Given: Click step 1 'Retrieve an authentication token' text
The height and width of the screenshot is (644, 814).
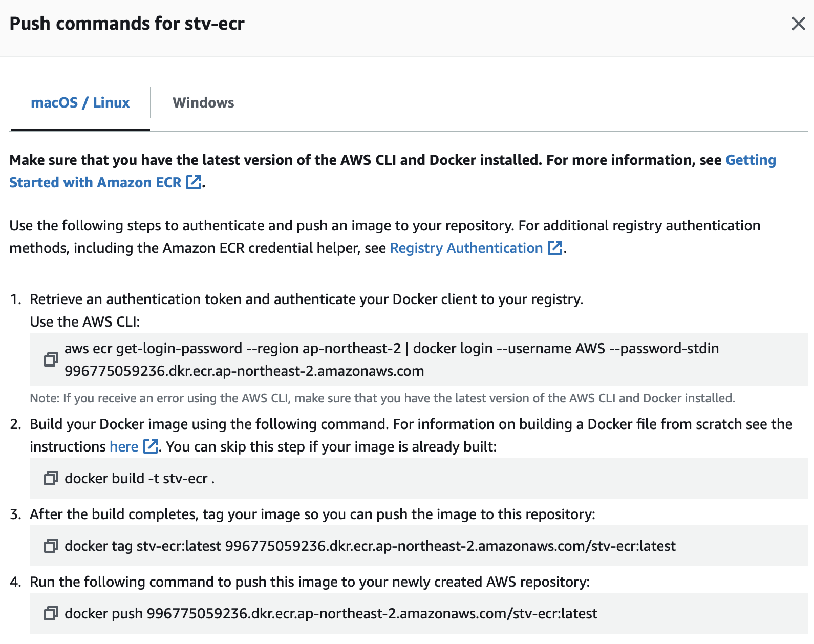Looking at the screenshot, I should coord(307,299).
